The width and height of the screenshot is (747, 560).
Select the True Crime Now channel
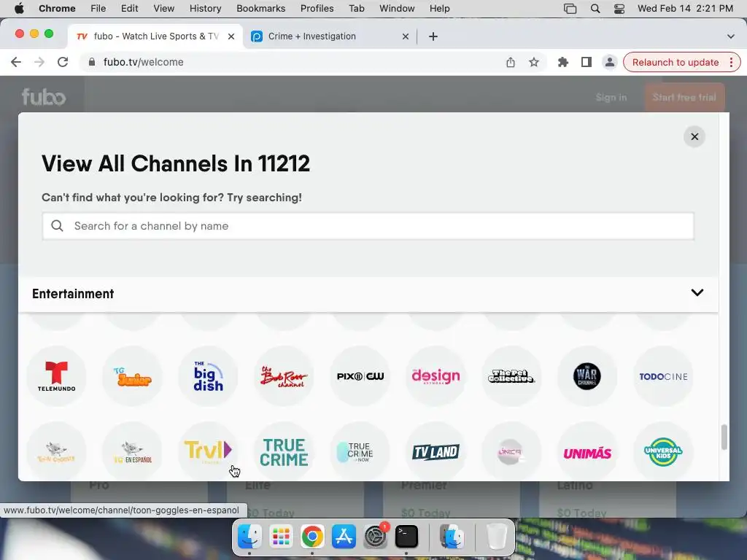click(x=360, y=451)
